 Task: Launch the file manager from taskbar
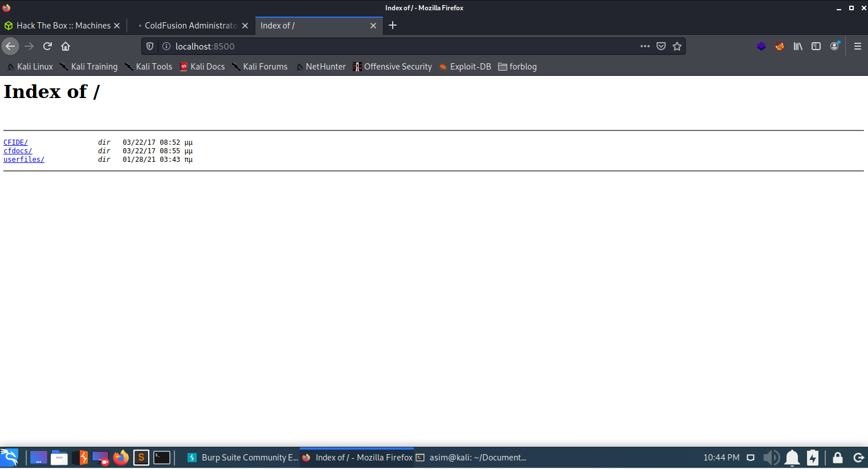(x=59, y=458)
